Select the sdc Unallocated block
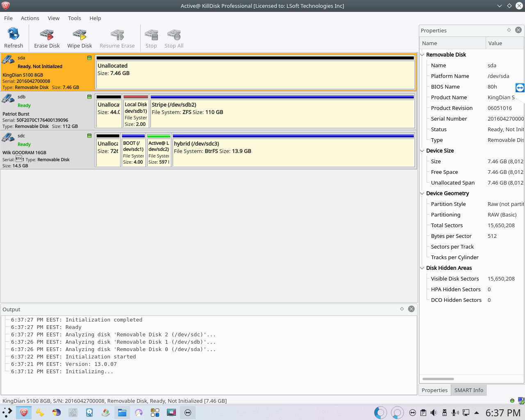The image size is (525, 420). [108, 150]
